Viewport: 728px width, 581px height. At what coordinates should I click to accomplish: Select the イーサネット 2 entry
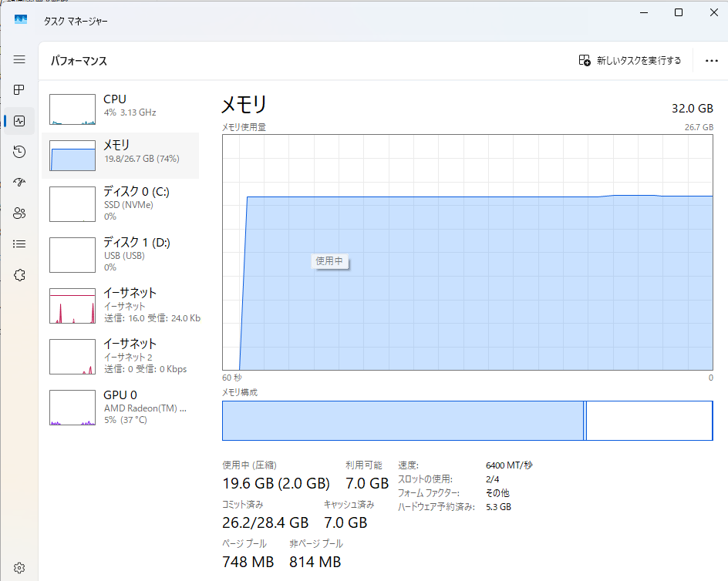(x=120, y=357)
